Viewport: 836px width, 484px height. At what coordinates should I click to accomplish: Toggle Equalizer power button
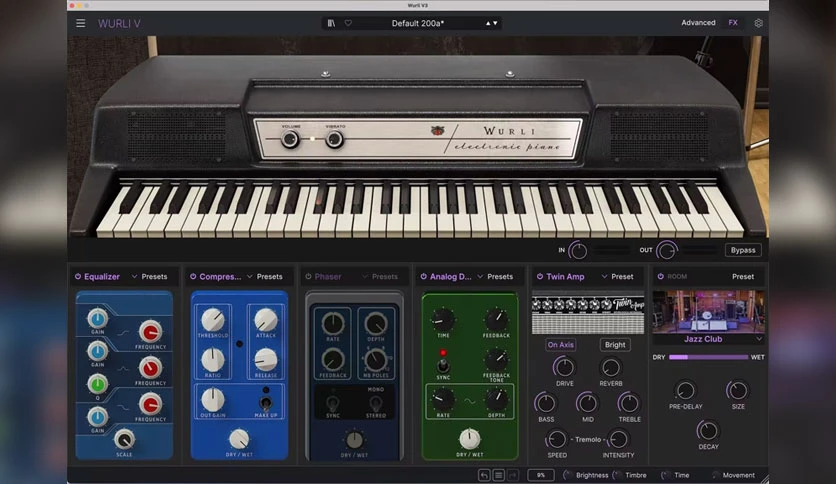coord(78,276)
